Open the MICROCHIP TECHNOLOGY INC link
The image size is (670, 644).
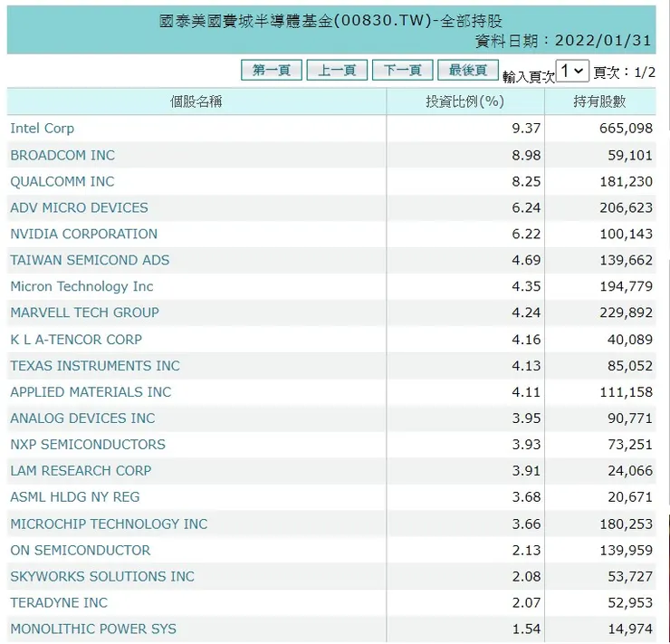pos(109,524)
